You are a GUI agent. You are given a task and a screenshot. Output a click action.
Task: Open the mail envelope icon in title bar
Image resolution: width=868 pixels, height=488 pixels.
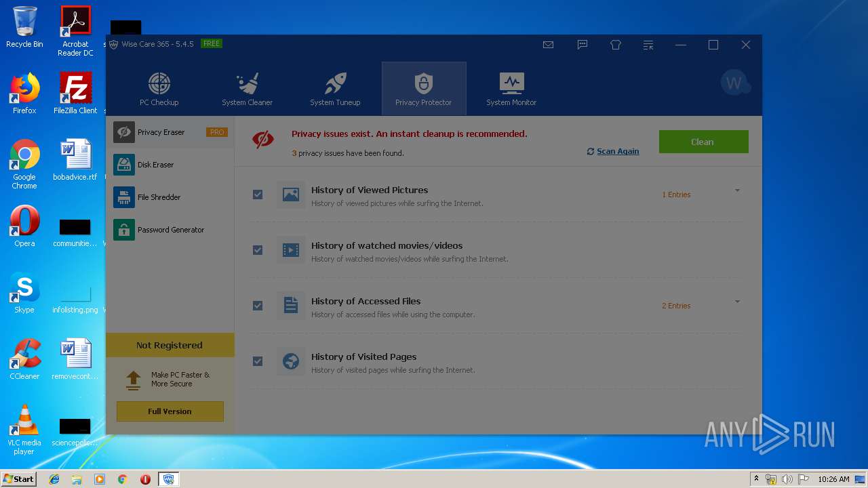(x=548, y=45)
